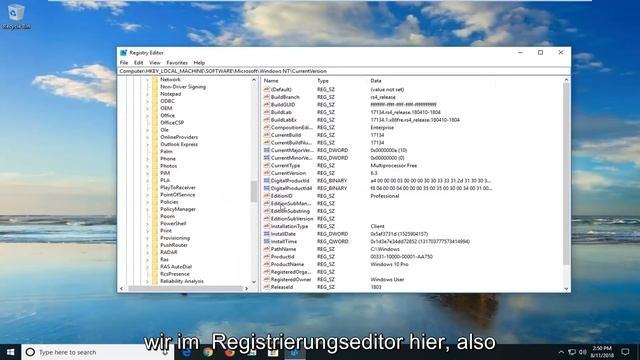Click the icon beside InstallTime value
The height and width of the screenshot is (360, 640).
pyautogui.click(x=267, y=242)
